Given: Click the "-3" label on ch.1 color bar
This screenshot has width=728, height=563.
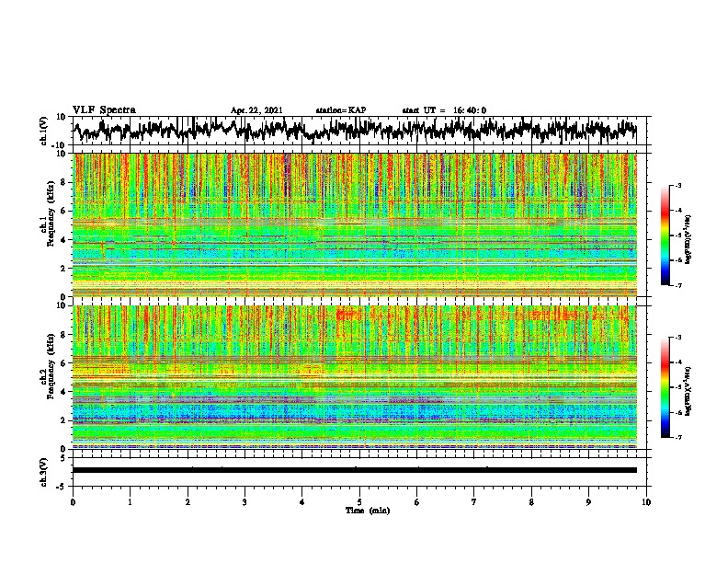Looking at the screenshot, I should coord(677,185).
